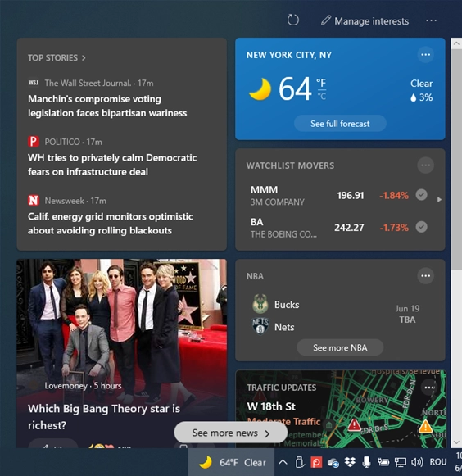Show hidden system tray icons
The image size is (462, 476).
tap(283, 462)
